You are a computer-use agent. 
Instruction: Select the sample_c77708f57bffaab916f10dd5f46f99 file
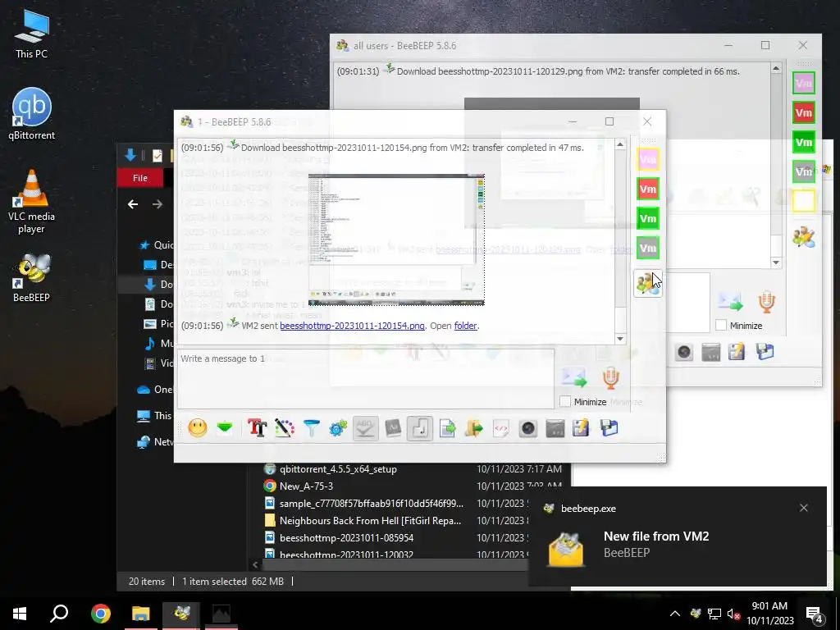pyautogui.click(x=372, y=503)
